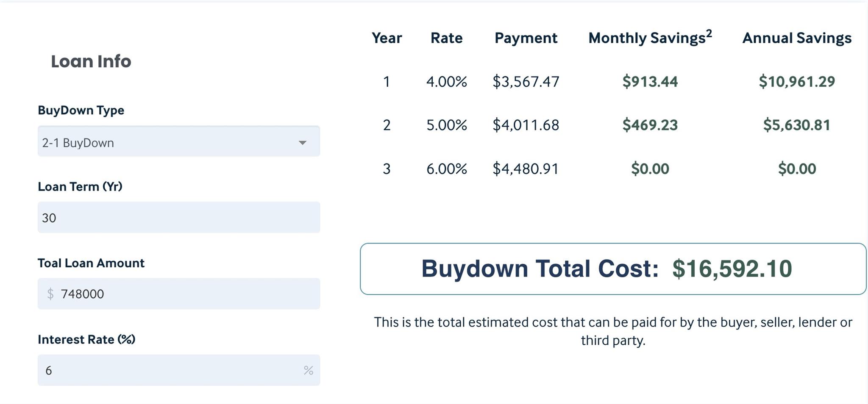Image resolution: width=868 pixels, height=404 pixels.
Task: Click the year 3 rate 6.00%
Action: click(x=446, y=169)
